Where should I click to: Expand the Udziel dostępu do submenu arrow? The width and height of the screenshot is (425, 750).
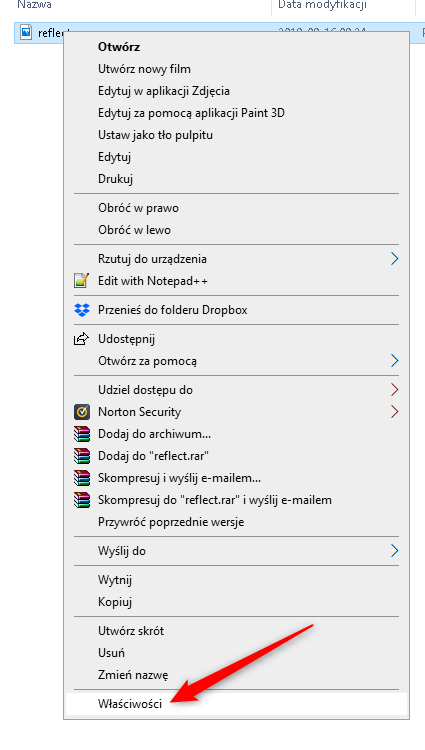pos(394,390)
